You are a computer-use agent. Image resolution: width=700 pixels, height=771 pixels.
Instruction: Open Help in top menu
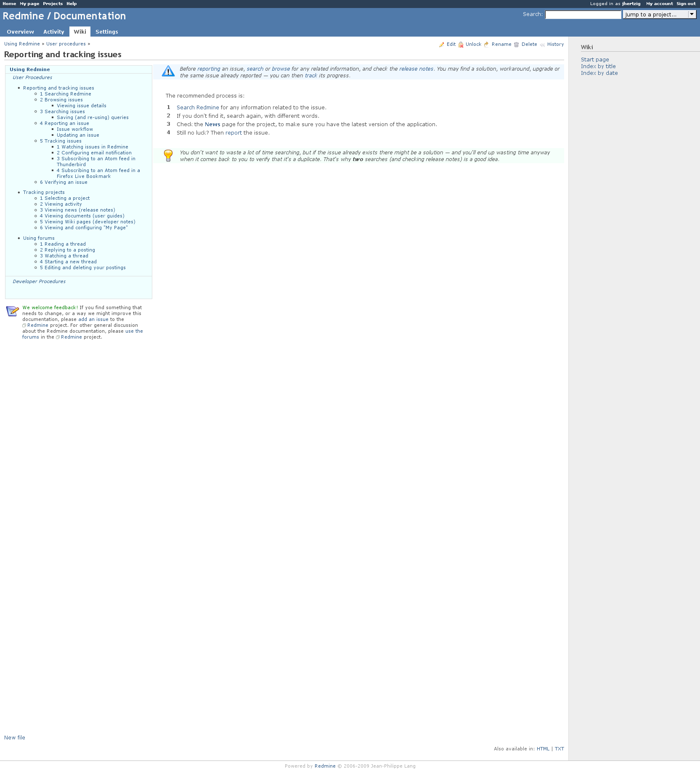pos(72,4)
